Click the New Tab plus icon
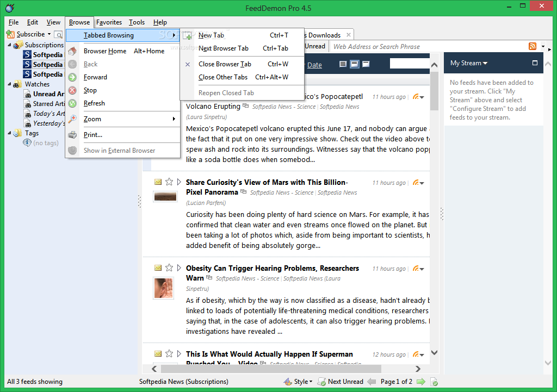 [x=188, y=35]
